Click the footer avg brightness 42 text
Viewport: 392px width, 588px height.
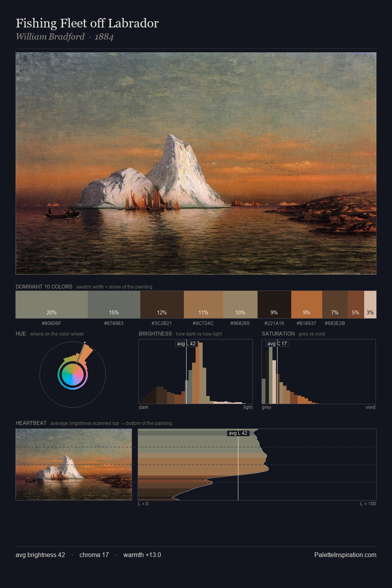[x=40, y=555]
